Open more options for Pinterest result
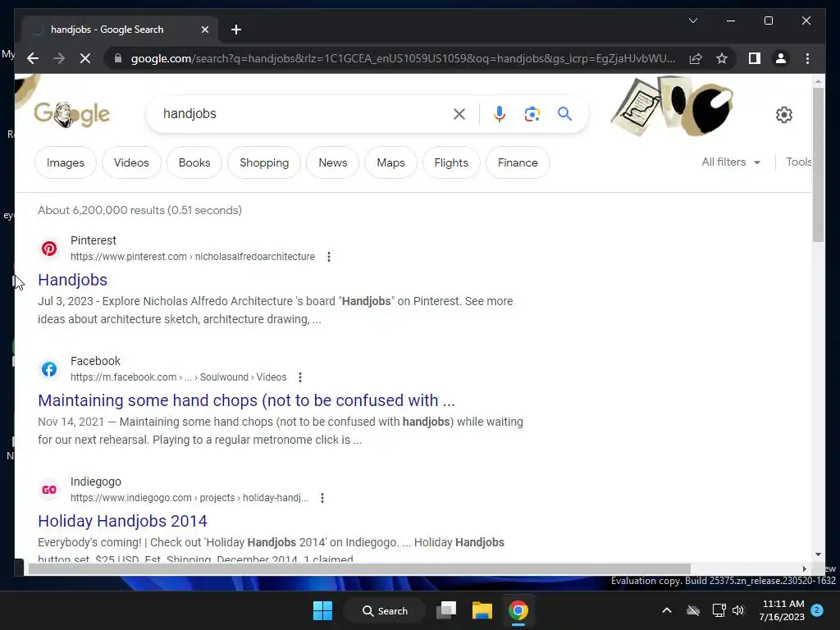This screenshot has width=840, height=630. pos(329,257)
